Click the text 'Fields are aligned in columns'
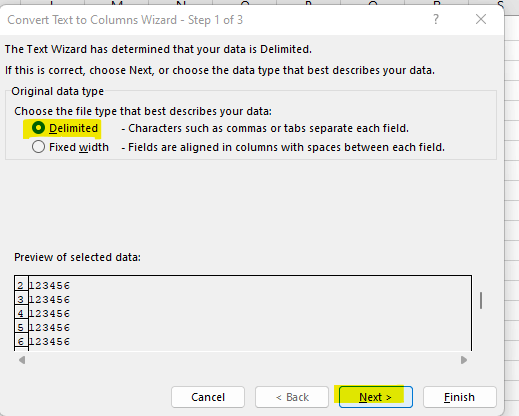The width and height of the screenshot is (519, 416). point(202,147)
